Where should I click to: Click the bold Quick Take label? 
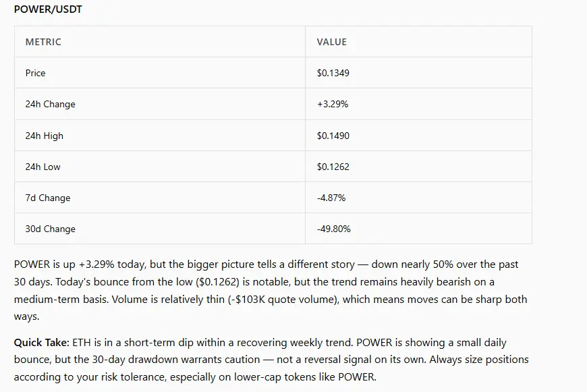[x=42, y=343]
